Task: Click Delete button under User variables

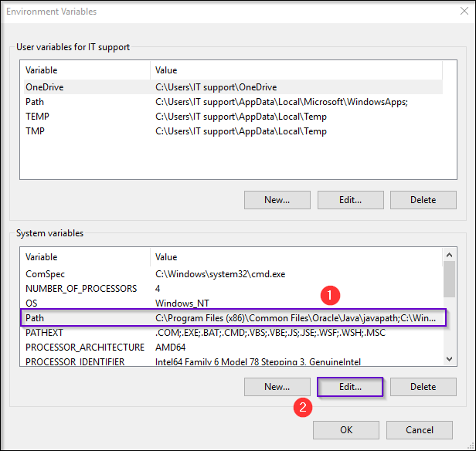Action: 423,199
